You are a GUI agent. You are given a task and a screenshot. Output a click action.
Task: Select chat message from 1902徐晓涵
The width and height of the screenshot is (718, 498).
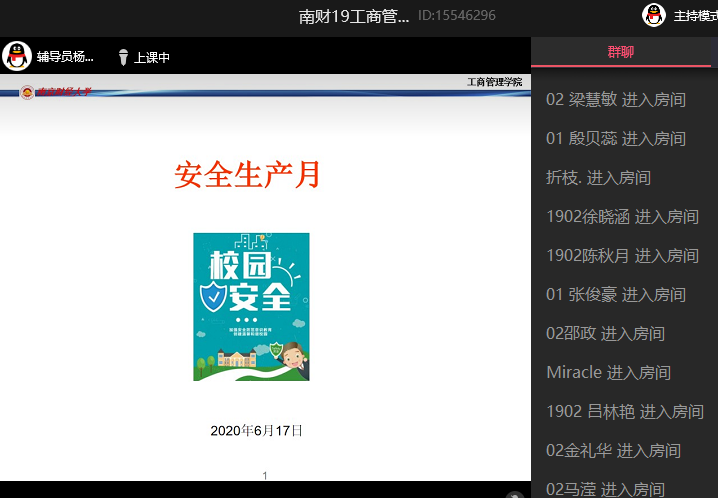coord(622,216)
